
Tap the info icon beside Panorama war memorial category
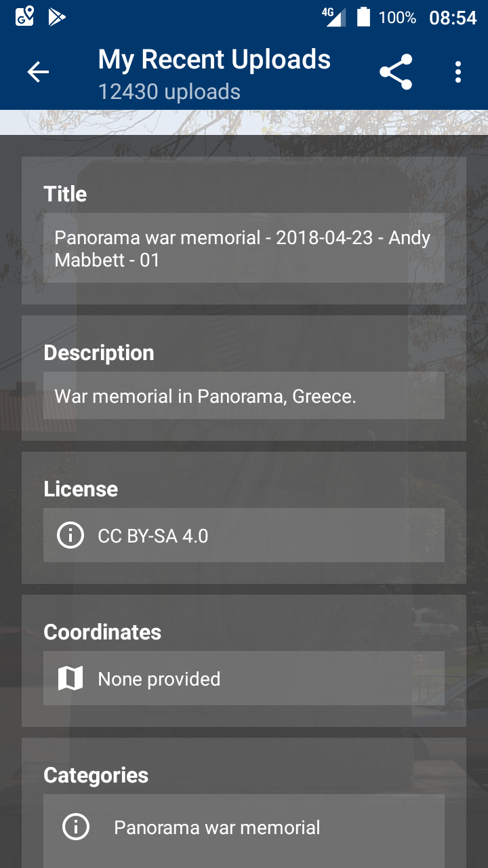tap(75, 827)
